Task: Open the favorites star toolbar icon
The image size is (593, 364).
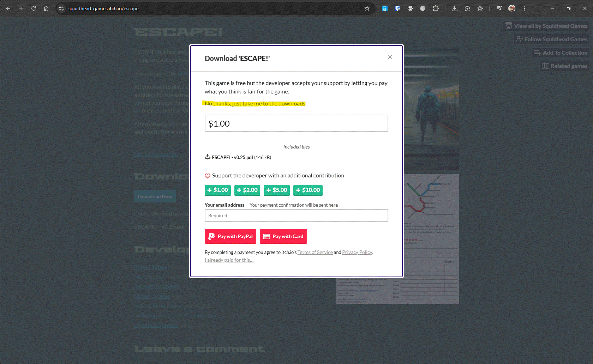Action: point(480,8)
